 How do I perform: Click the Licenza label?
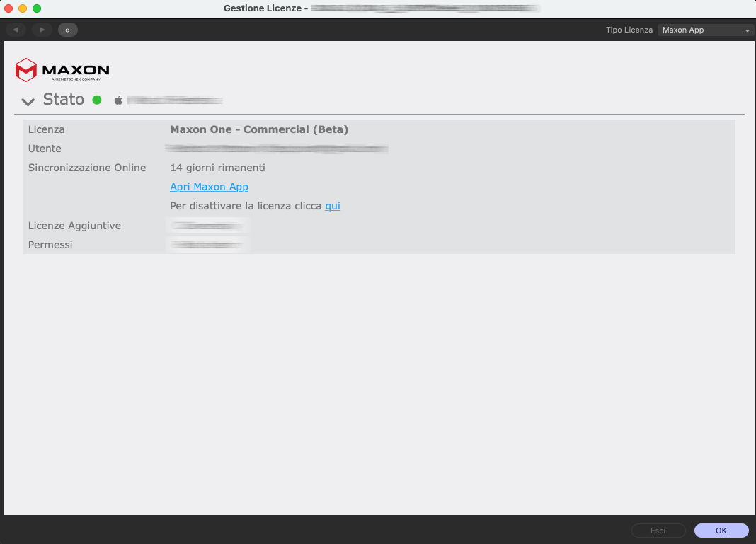point(46,129)
